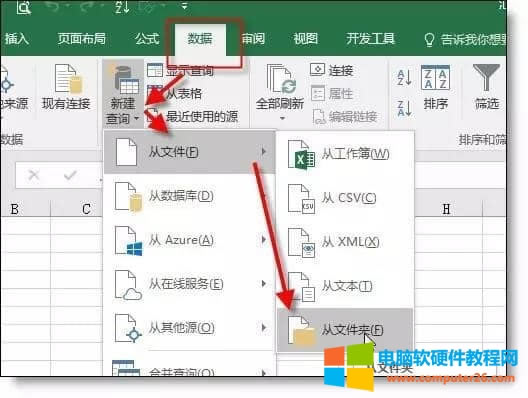The image size is (528, 398).
Task: Switch to the 视图 tab
Action: pos(305,39)
